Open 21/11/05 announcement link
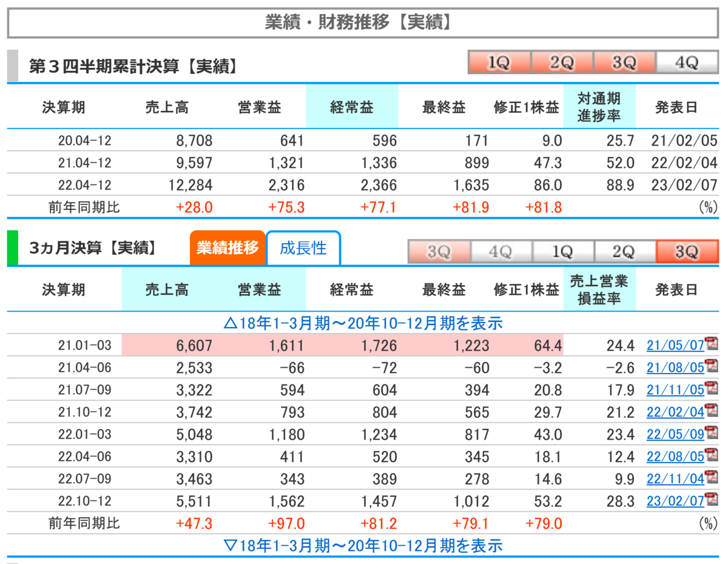 [675, 390]
